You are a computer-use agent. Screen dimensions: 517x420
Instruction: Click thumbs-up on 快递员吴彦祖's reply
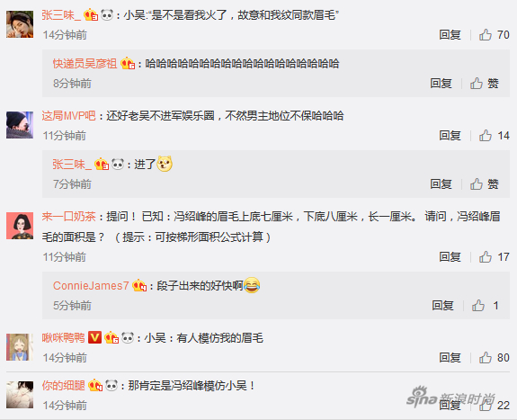click(x=477, y=83)
